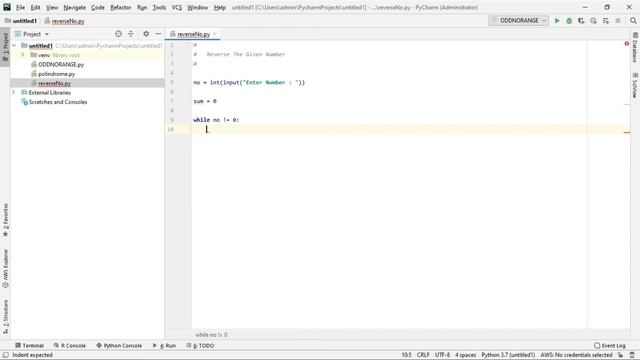Open the TODO tool window

click(200, 345)
